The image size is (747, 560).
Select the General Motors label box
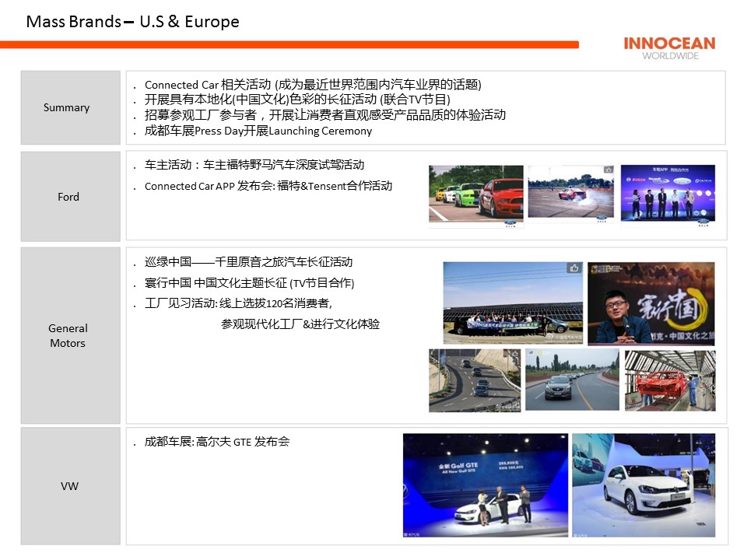point(70,335)
